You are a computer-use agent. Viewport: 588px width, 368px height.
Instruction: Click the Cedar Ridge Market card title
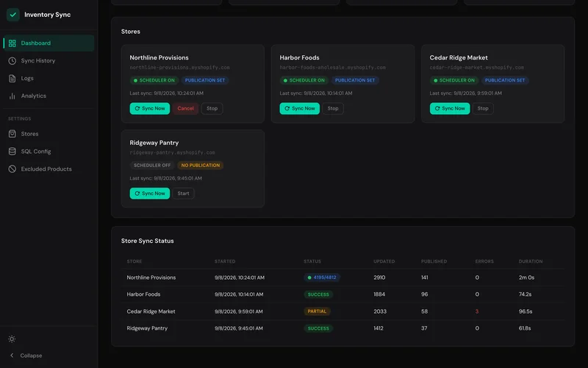(459, 58)
